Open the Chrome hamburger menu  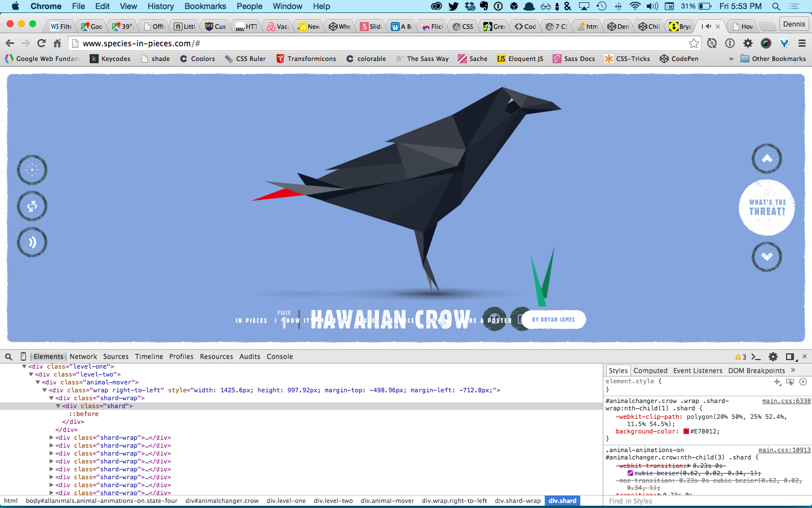pos(802,43)
